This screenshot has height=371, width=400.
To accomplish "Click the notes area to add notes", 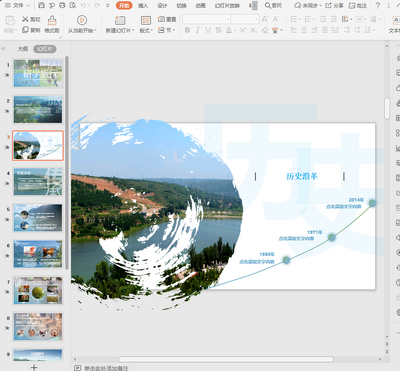I will 106,368.
